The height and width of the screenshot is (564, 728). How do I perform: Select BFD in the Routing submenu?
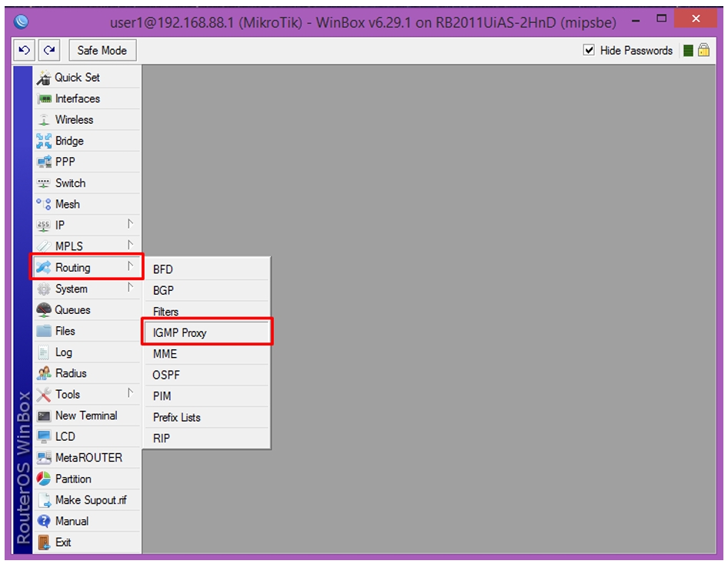206,269
